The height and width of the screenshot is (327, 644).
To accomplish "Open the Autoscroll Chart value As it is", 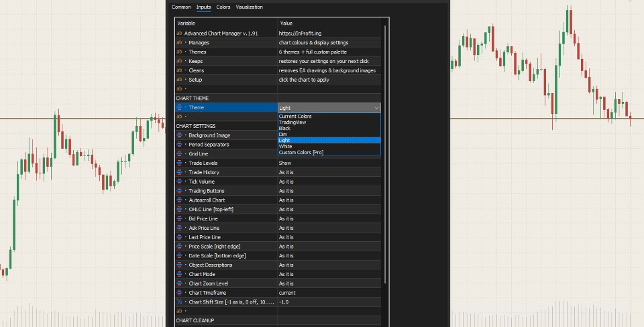I will pos(329,200).
